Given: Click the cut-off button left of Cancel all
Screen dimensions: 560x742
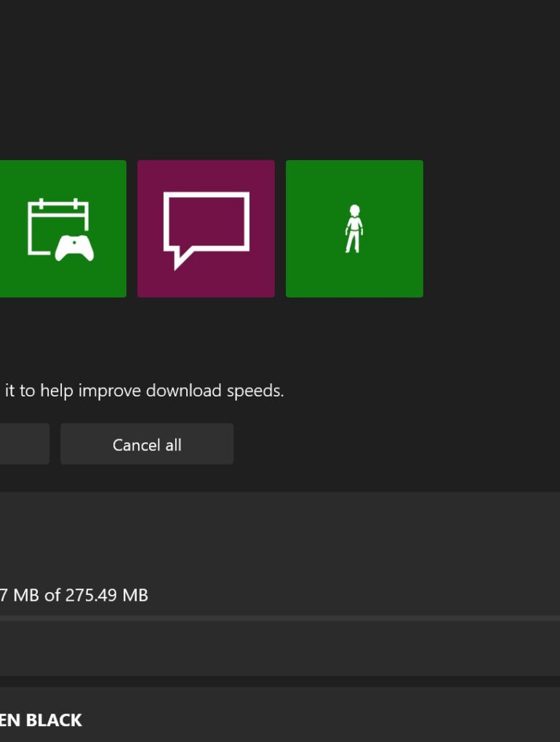Looking at the screenshot, I should tap(25, 444).
